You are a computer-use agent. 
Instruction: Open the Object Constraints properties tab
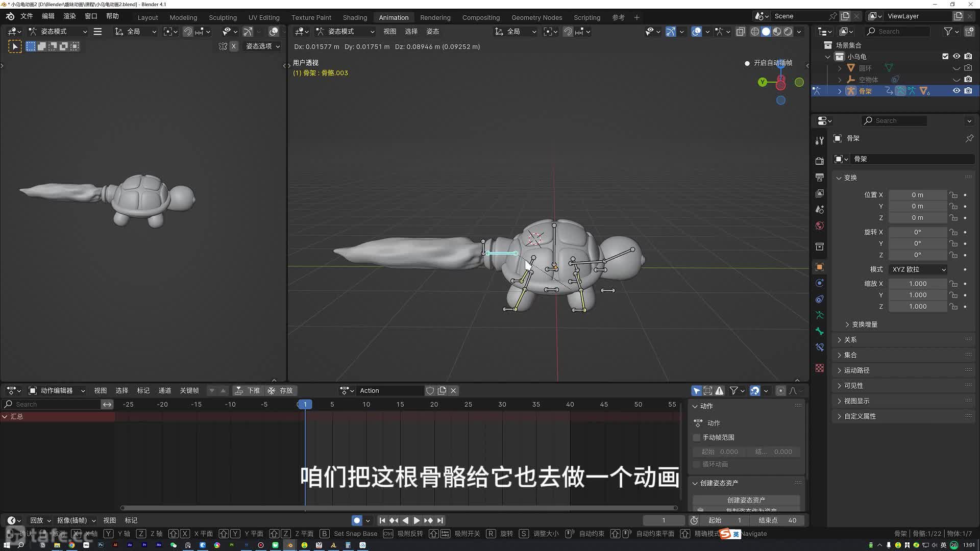click(820, 299)
